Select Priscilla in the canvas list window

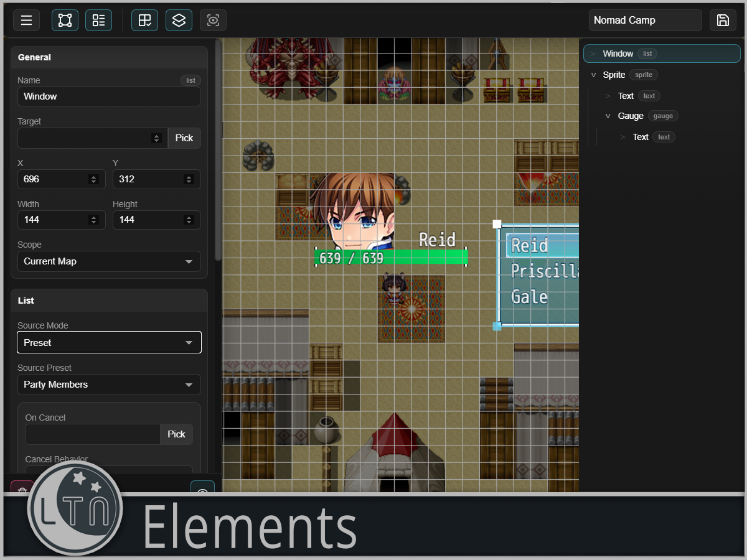click(x=545, y=271)
